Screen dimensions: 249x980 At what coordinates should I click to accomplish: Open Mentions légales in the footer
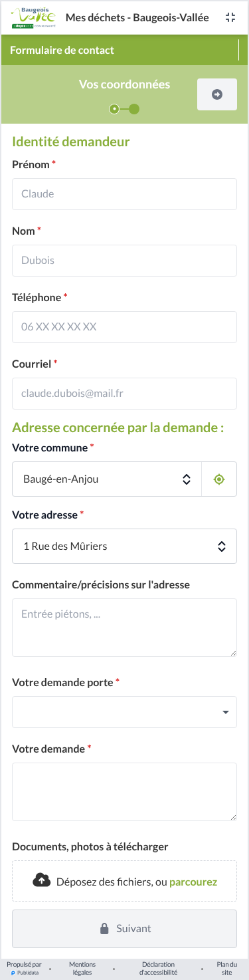coord(82,969)
